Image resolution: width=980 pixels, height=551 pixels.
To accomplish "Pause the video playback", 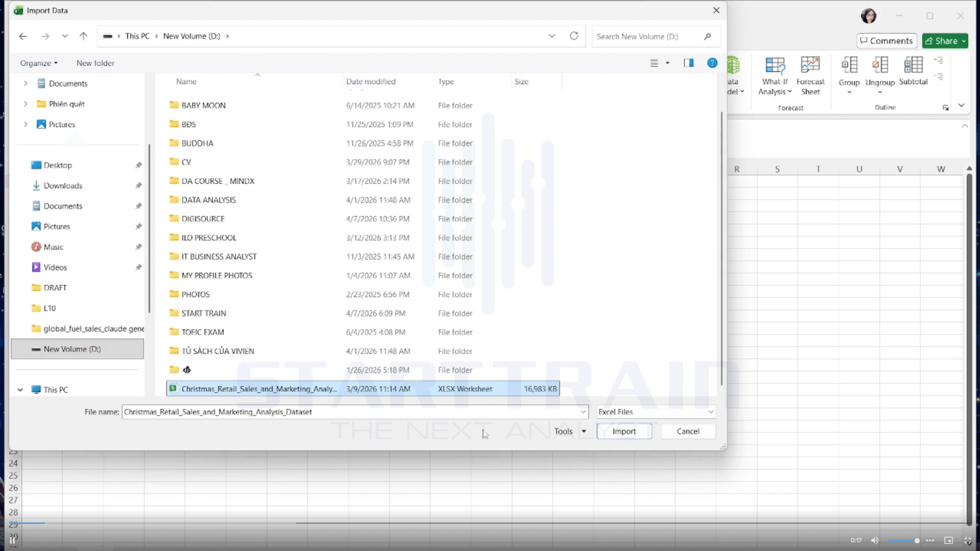I will coord(12,540).
